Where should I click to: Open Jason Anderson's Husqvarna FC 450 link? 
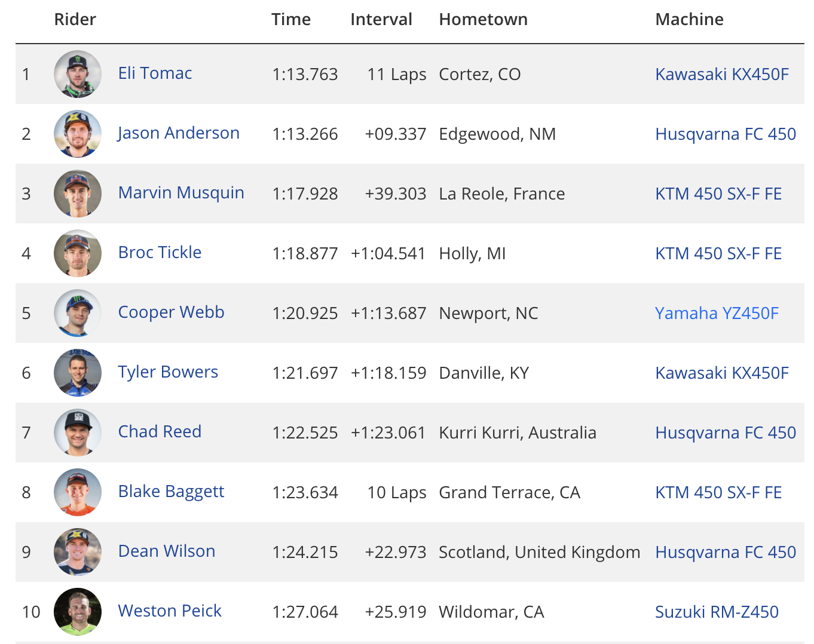726,134
